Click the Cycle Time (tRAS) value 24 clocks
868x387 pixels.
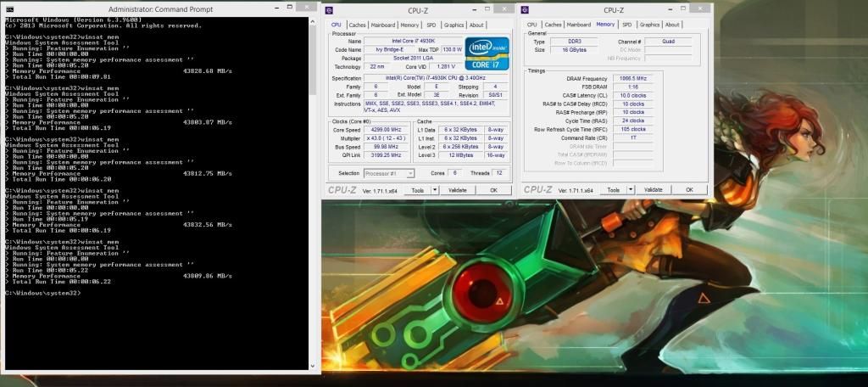[632, 121]
